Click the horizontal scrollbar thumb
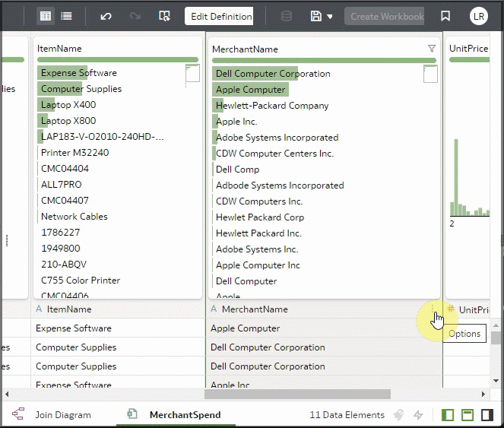Screen dimensions: 504x428 point(297,395)
